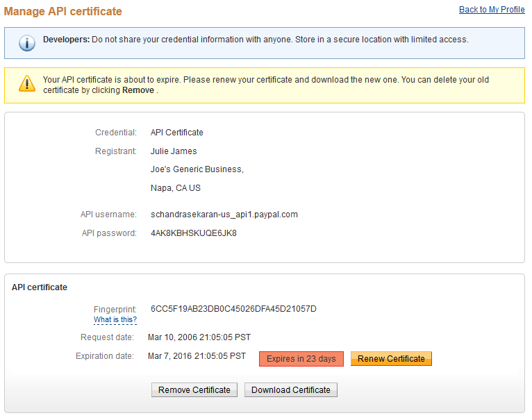This screenshot has width=532, height=420.
Task: Click the Joe's Generic Business text
Action: pyautogui.click(x=197, y=169)
